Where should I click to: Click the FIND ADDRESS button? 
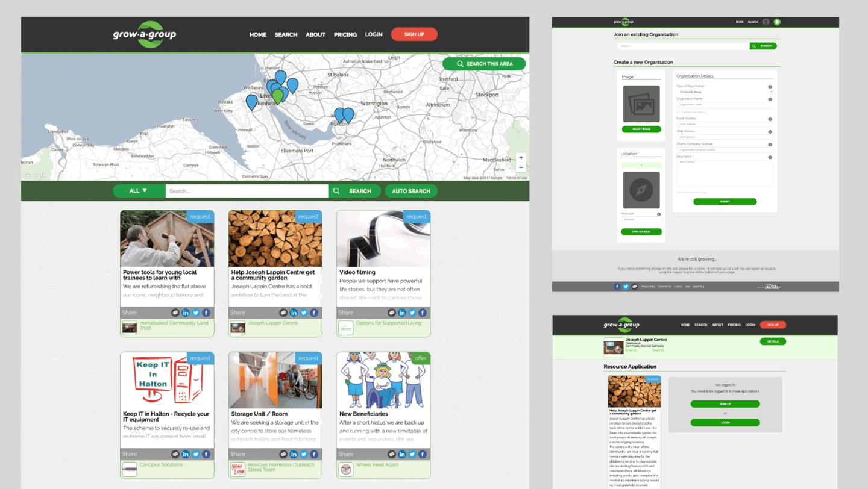click(x=641, y=232)
